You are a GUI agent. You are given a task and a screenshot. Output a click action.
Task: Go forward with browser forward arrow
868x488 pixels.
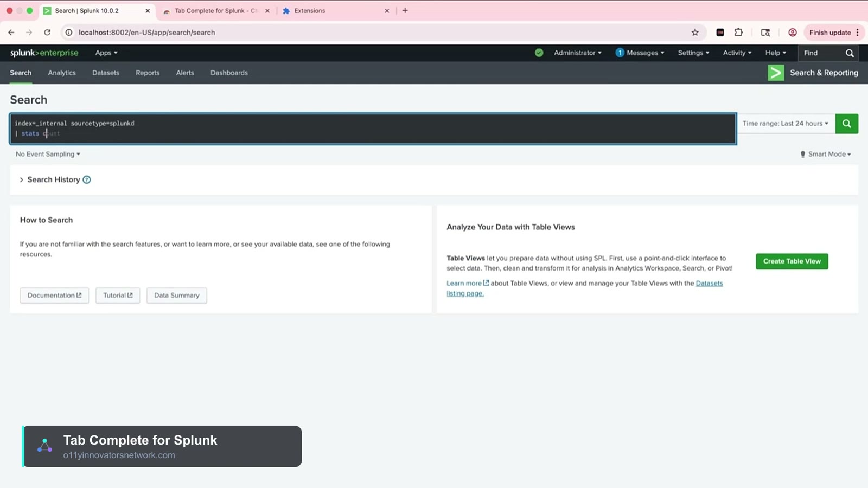pos(29,33)
